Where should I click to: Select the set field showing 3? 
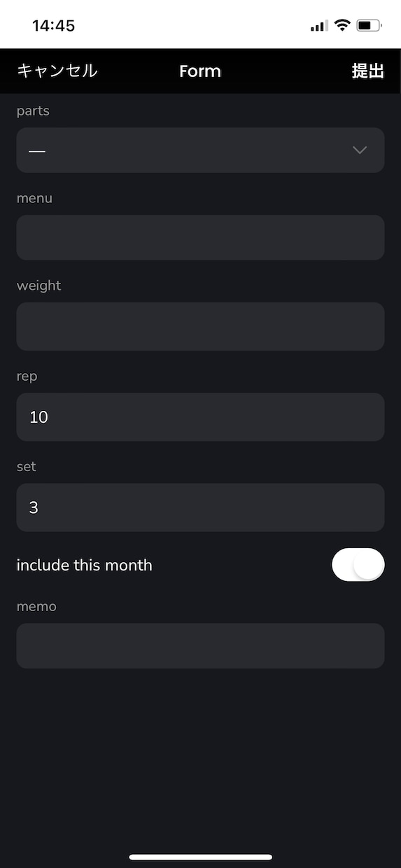coord(200,507)
